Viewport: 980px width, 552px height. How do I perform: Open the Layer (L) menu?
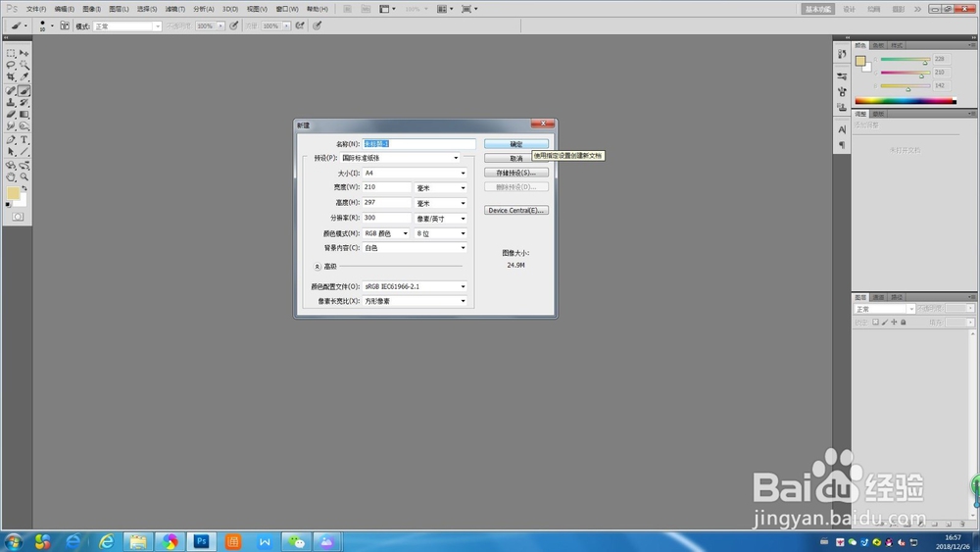(x=119, y=9)
